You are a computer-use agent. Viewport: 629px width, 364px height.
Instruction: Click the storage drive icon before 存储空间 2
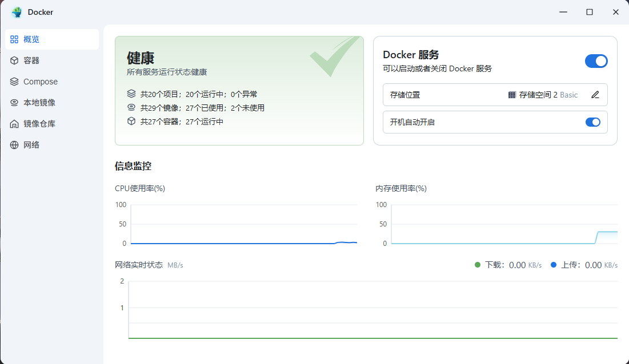[511, 95]
